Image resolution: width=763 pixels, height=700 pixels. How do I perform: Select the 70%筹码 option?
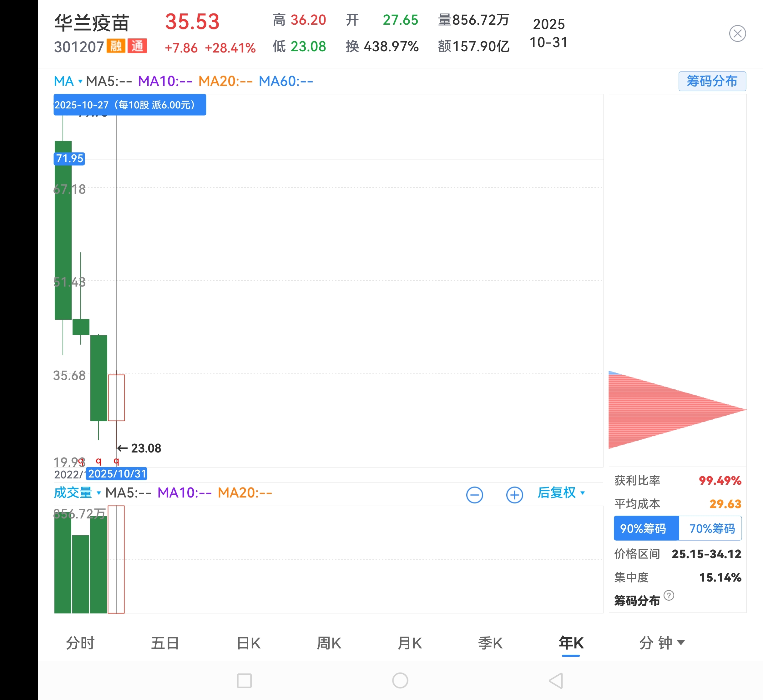711,528
